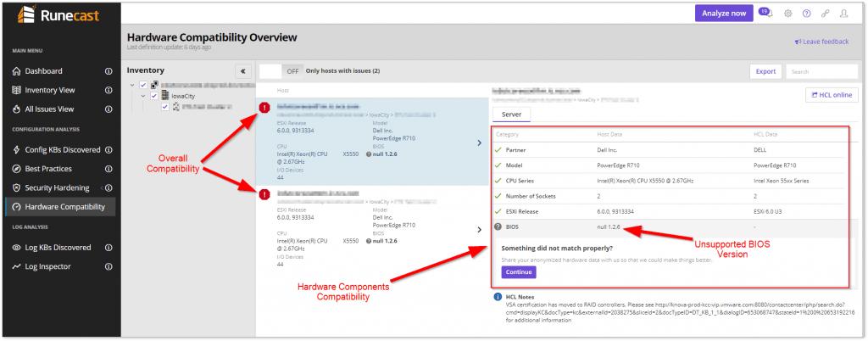
Task: Click the blue HCL Notes info icon
Action: pyautogui.click(x=498, y=297)
